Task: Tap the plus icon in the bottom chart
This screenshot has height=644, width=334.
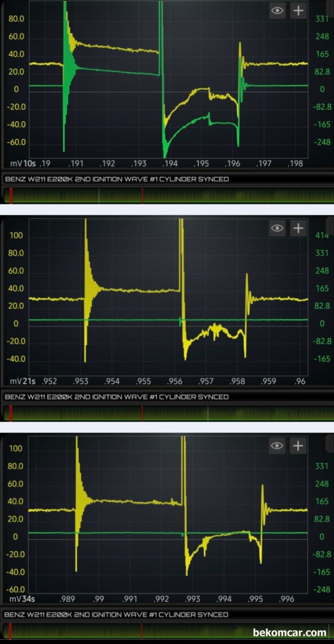Action: click(298, 446)
